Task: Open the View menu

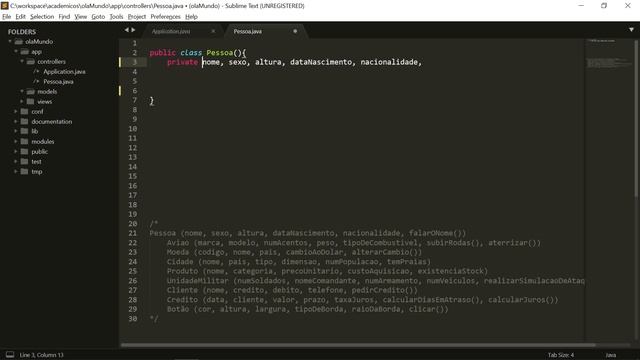Action: (x=80, y=17)
